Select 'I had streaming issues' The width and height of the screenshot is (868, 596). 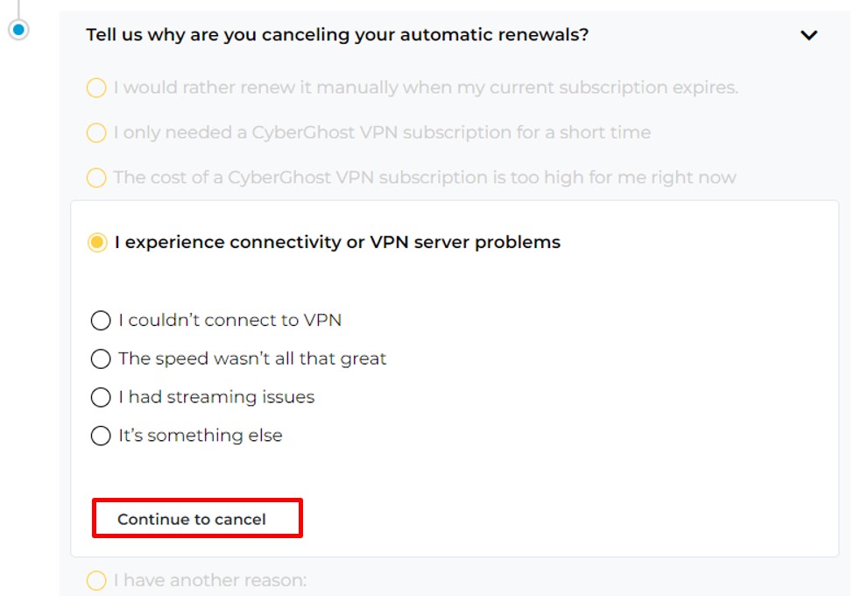coord(101,397)
